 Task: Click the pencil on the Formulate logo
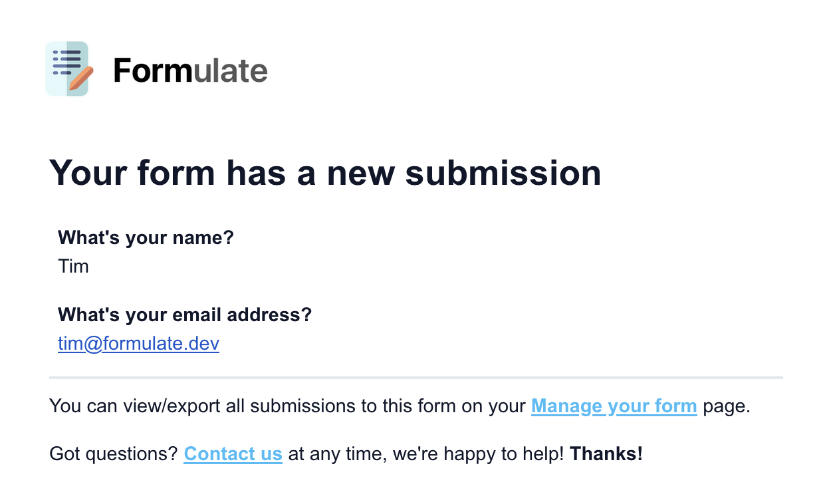[x=81, y=78]
